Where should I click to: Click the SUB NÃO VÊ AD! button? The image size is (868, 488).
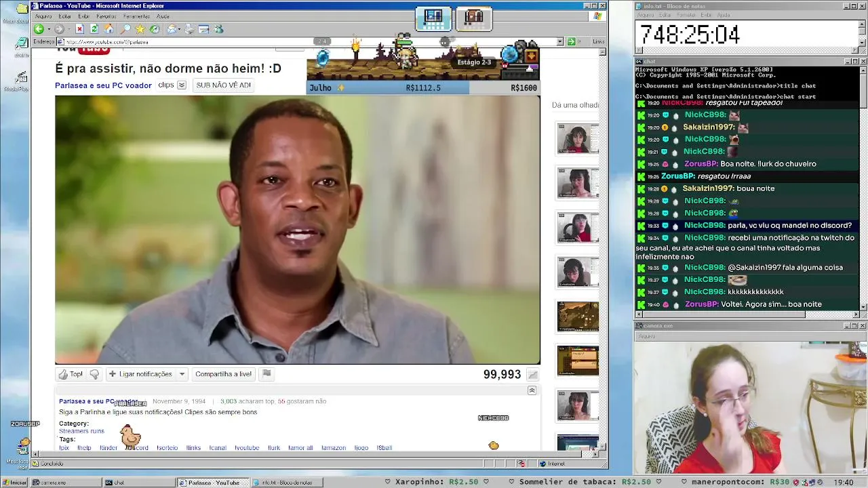tap(224, 85)
